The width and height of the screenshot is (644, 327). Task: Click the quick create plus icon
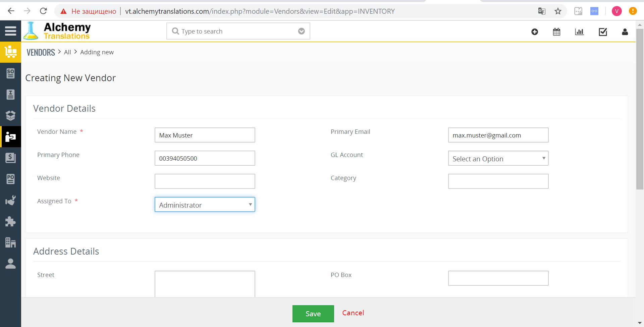point(535,32)
